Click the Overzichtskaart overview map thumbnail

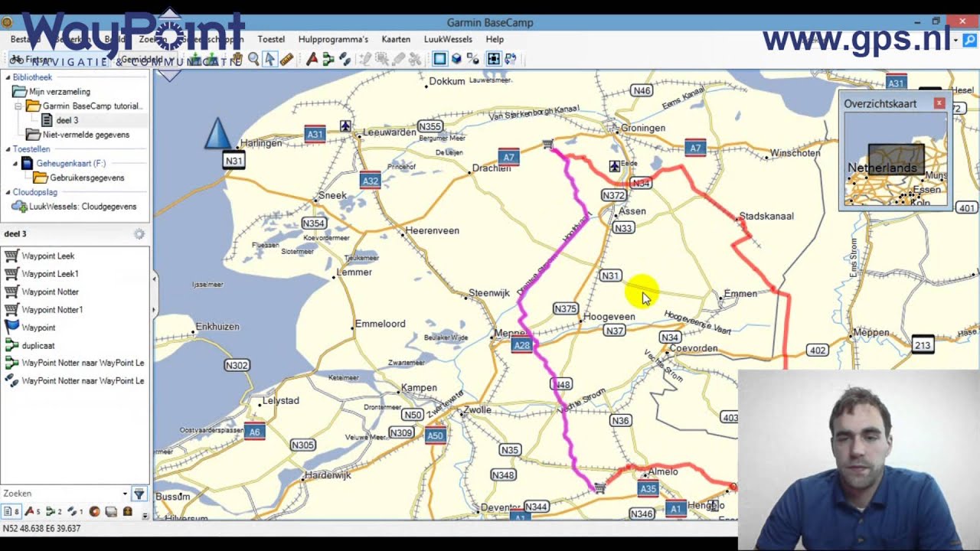coord(896,159)
